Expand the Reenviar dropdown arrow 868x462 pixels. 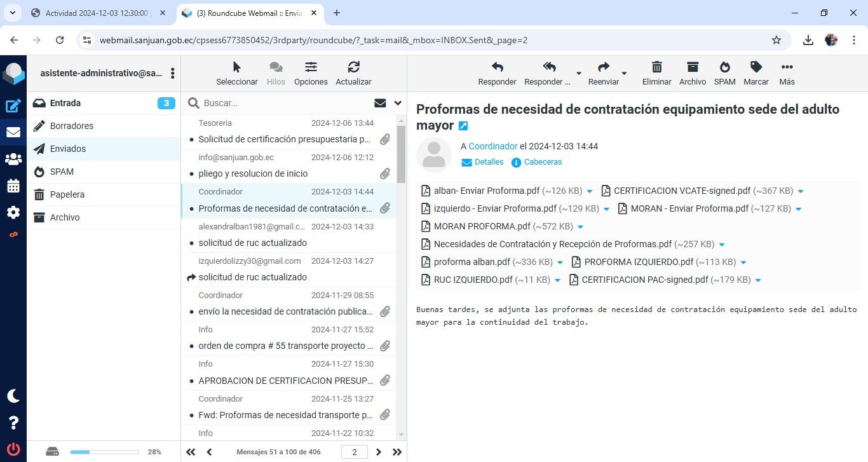point(624,73)
